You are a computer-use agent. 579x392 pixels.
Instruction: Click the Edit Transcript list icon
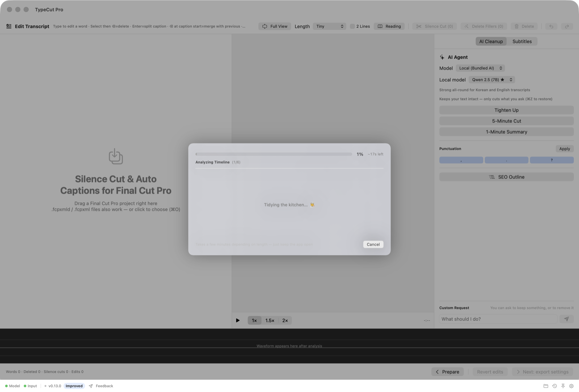click(9, 26)
